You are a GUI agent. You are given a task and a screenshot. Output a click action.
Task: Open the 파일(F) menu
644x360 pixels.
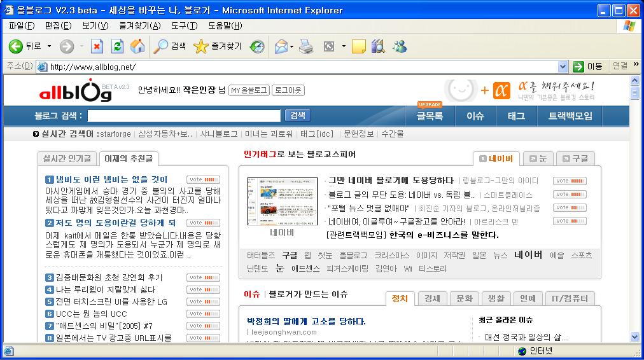(x=22, y=26)
